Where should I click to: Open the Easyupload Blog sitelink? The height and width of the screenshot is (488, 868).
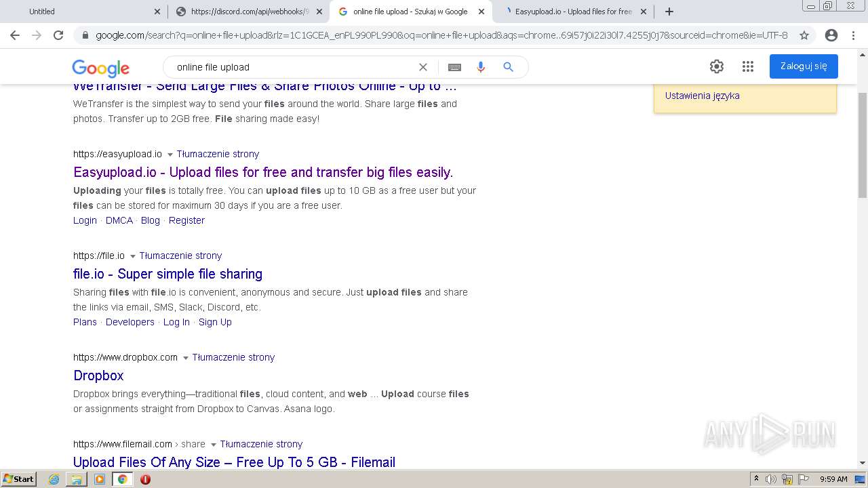151,220
